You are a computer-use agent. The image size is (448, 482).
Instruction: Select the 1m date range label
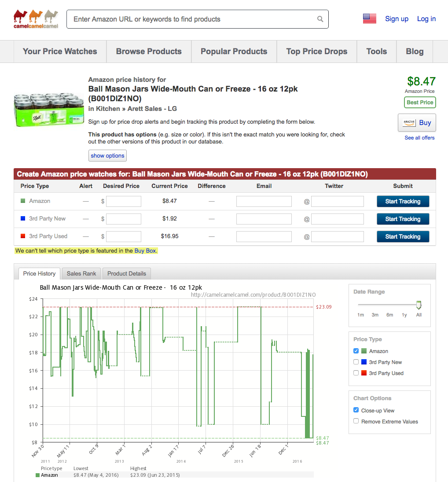click(360, 315)
